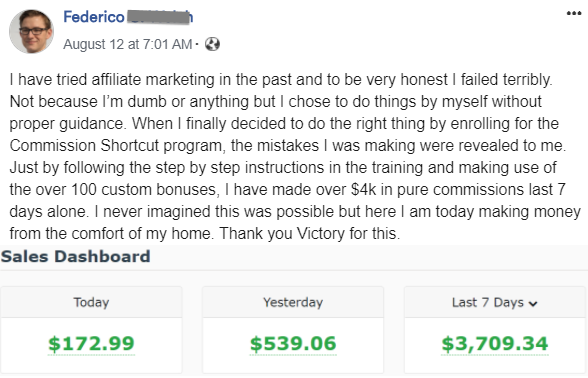
Task: Select the Today card header
Action: coord(91,302)
